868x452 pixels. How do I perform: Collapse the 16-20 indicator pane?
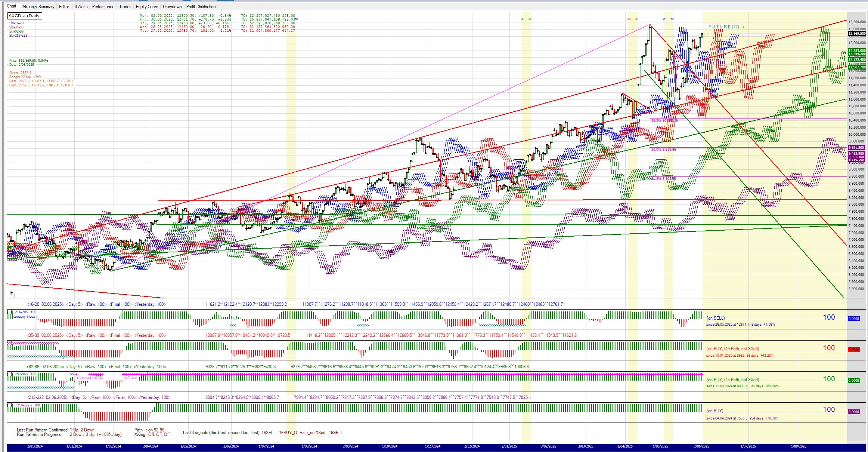pyautogui.click(x=9, y=312)
